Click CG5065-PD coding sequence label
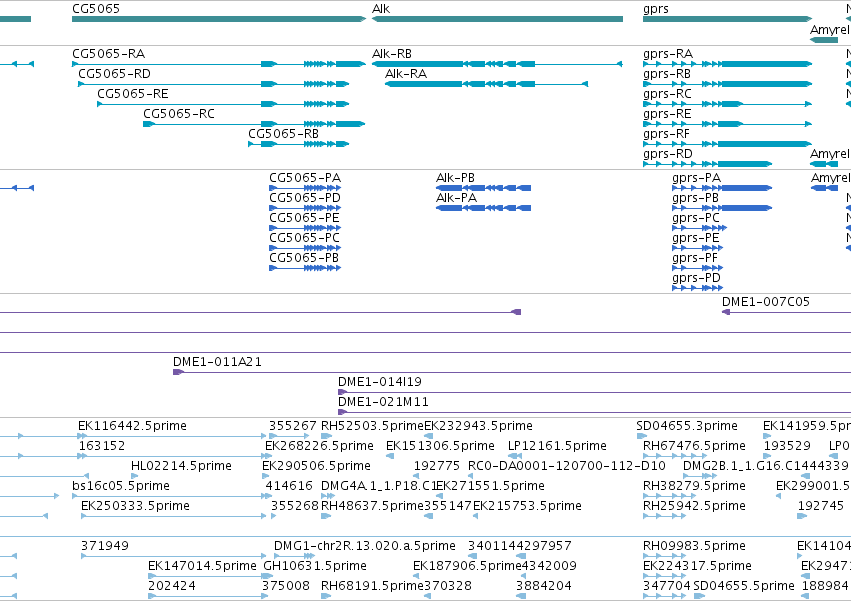The width and height of the screenshot is (851, 601). [305, 198]
